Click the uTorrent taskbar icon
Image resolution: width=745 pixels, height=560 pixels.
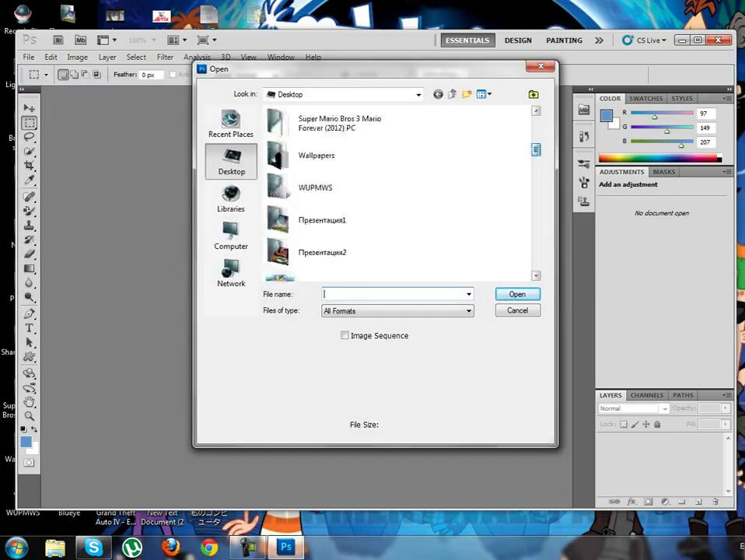tap(132, 547)
